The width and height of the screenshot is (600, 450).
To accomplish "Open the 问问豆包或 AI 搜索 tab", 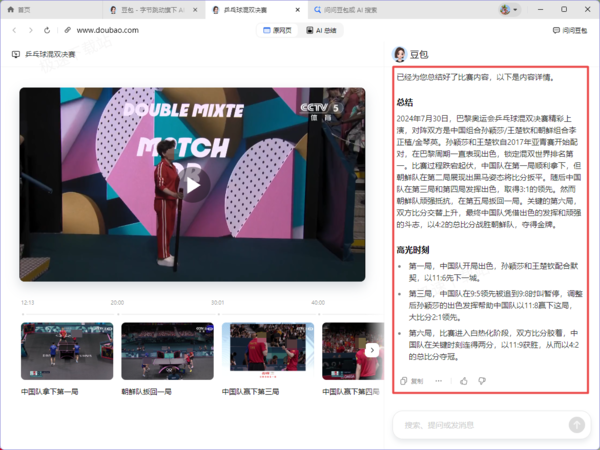I will pos(346,10).
